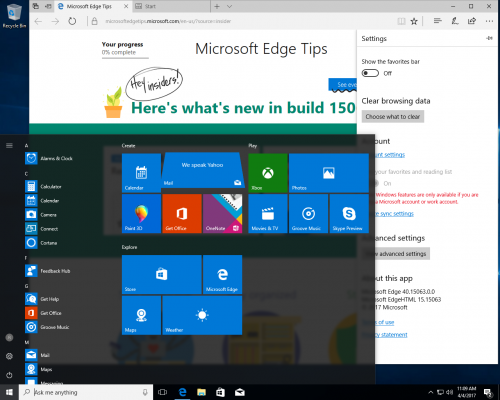Open the Photos tile
The height and width of the screenshot is (400, 500).
(x=329, y=173)
